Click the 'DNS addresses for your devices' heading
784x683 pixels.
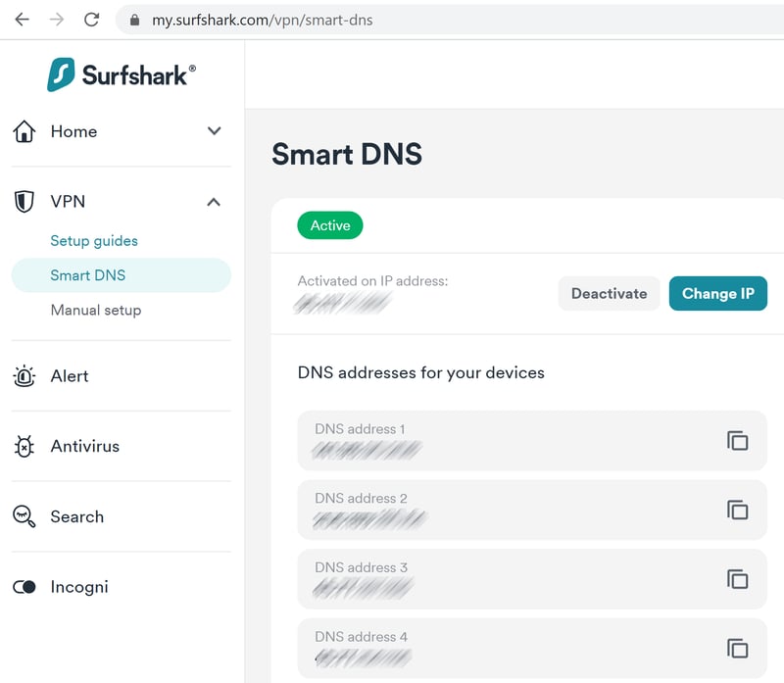(421, 373)
